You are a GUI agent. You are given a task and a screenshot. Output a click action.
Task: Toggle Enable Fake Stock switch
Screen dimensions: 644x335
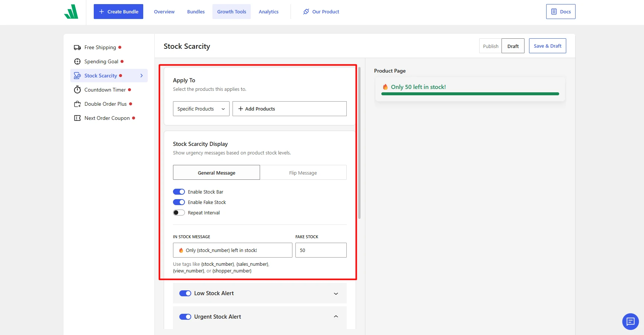coord(179,202)
